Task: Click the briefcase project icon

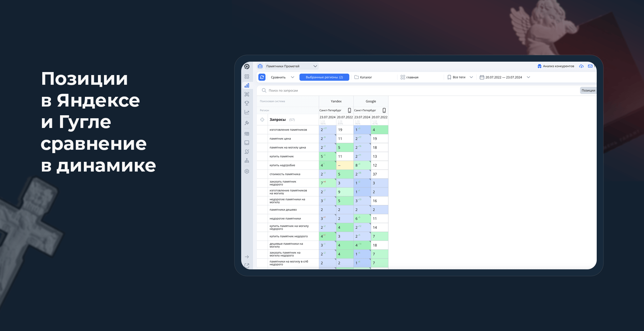Action: (x=260, y=66)
